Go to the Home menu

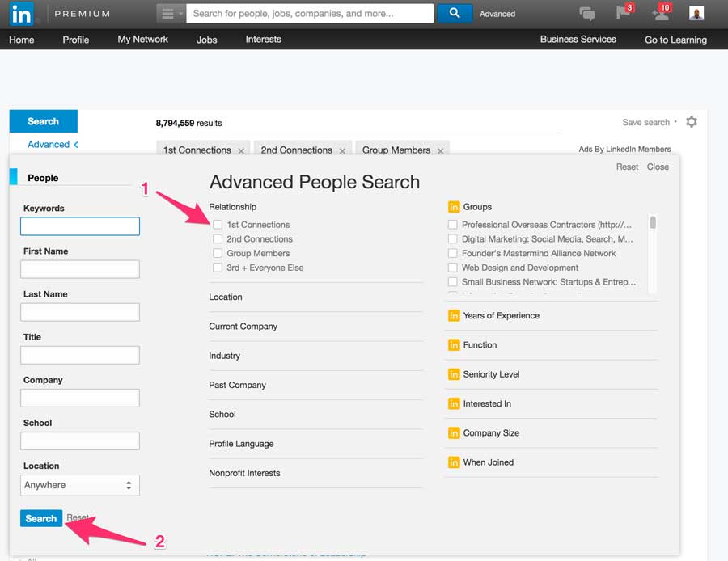(x=21, y=40)
